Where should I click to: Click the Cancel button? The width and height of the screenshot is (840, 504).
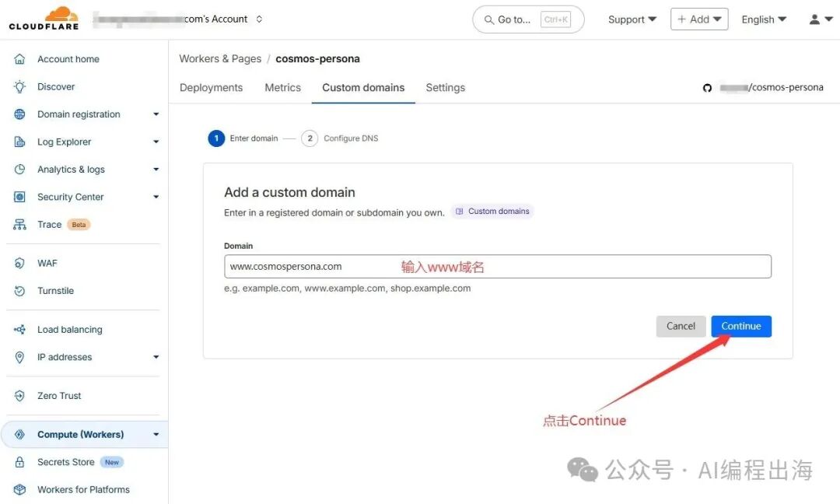(x=681, y=326)
